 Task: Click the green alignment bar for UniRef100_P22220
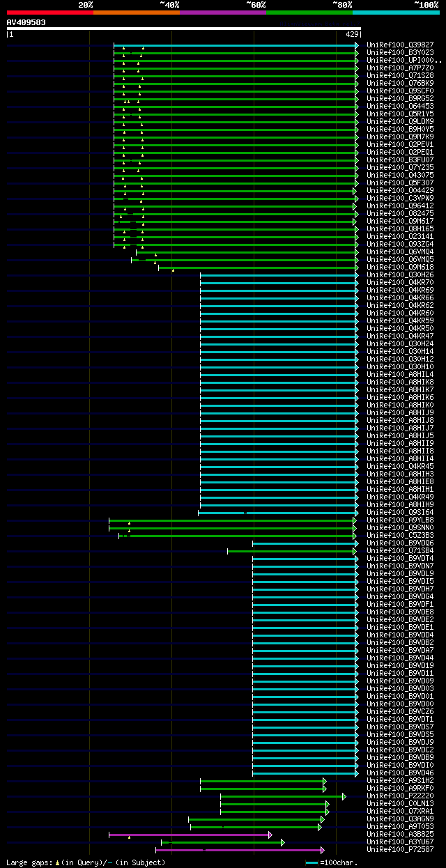283,796
